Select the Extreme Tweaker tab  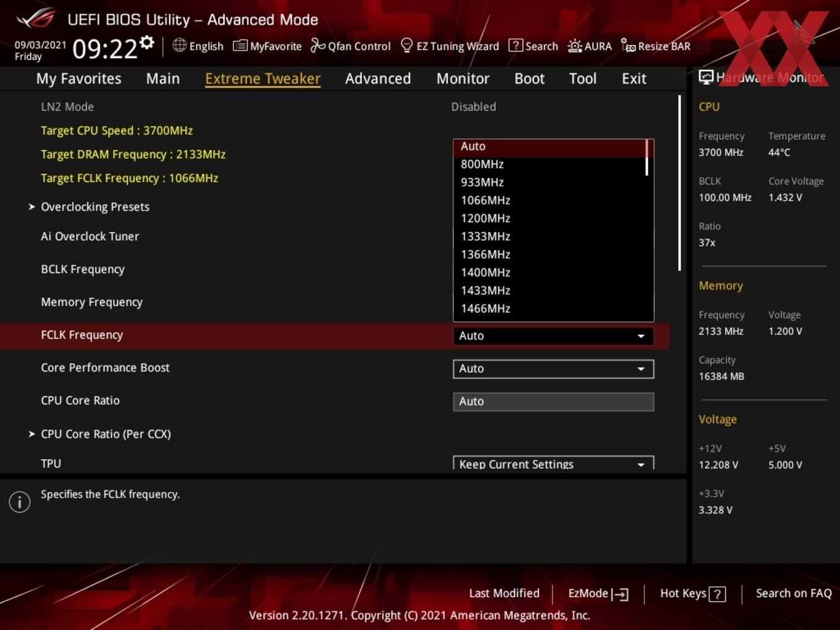point(262,78)
